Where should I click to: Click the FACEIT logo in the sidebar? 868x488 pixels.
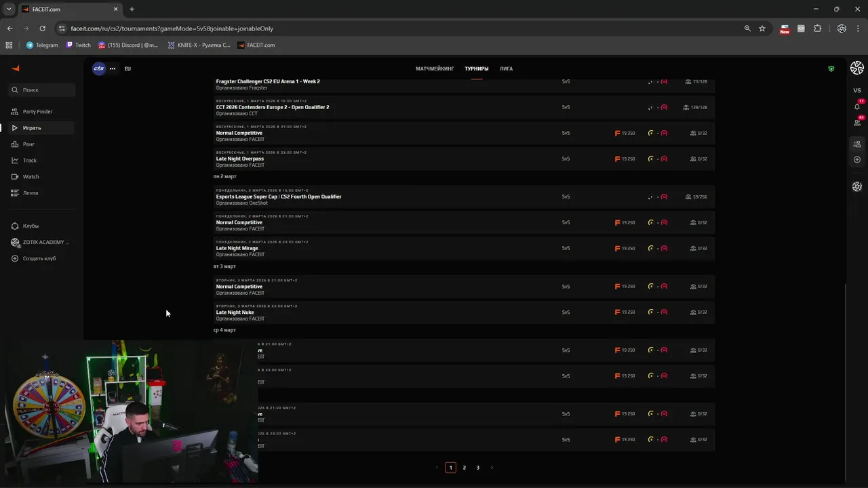tap(16, 68)
